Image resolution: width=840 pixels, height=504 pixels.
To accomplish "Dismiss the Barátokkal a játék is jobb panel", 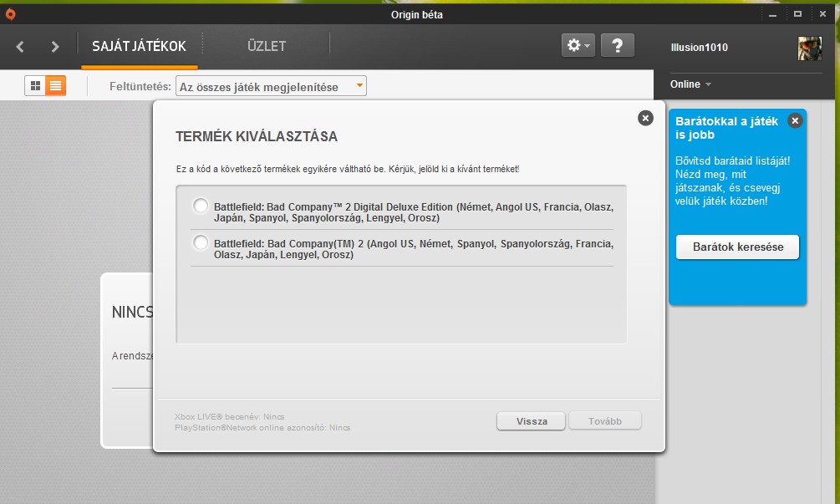I will [795, 121].
